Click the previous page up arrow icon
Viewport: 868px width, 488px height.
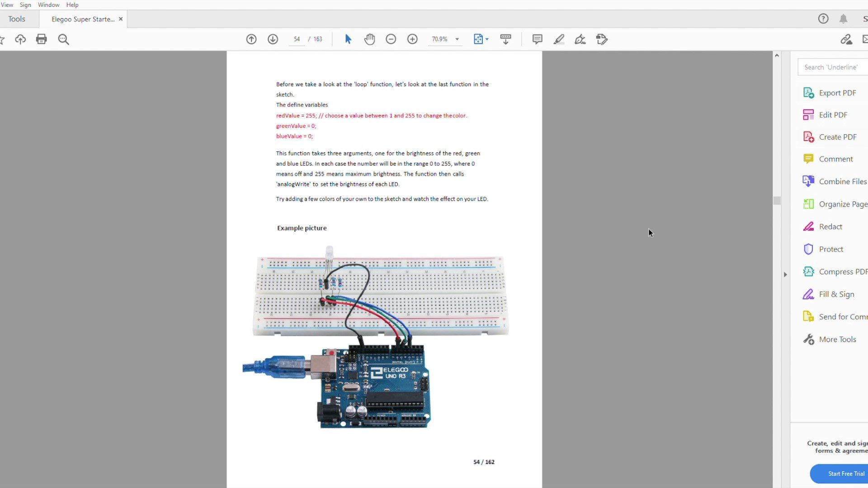point(251,39)
